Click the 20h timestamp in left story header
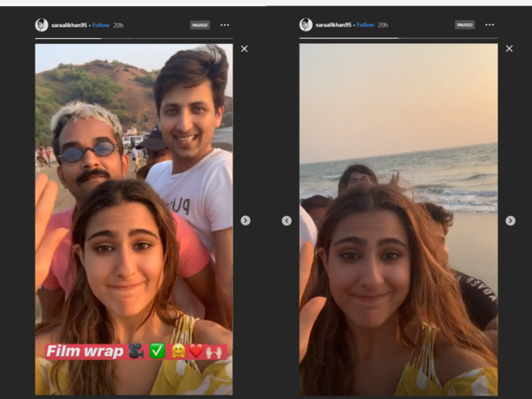The image size is (532, 399). [x=117, y=25]
